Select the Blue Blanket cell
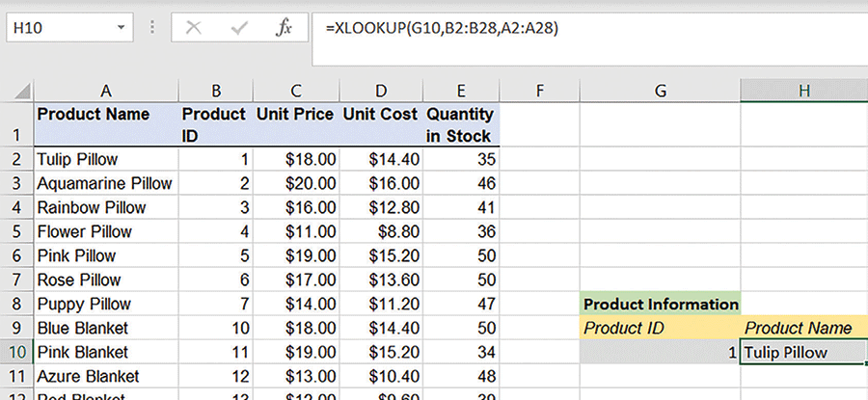The image size is (868, 400). coord(105,328)
